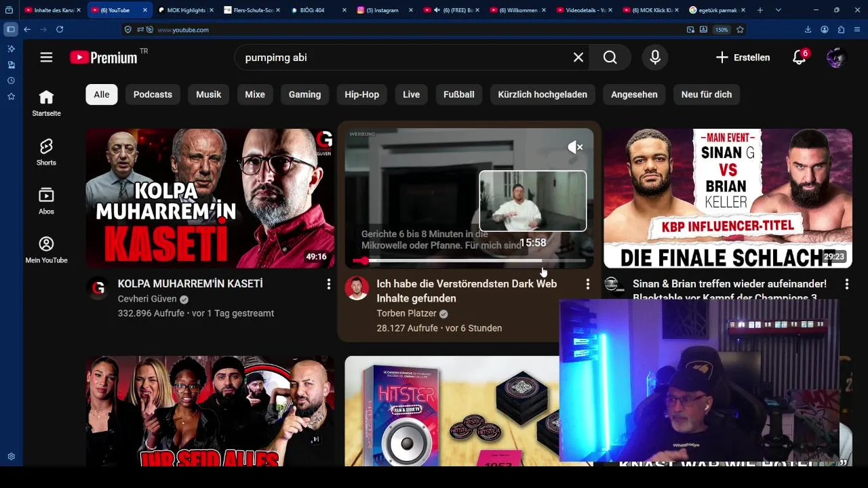Click Erstellen to create content

(743, 58)
